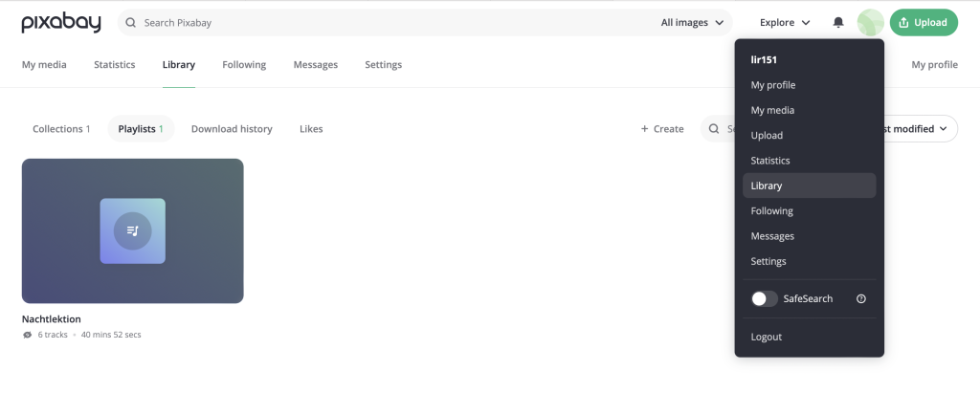This screenshot has width=980, height=393.
Task: Choose My media in user menu
Action: tap(810, 110)
